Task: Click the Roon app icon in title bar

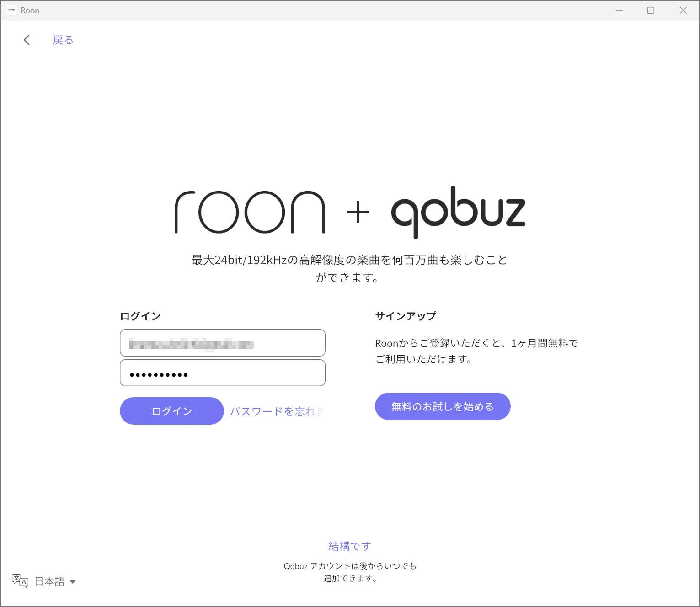Action: (11, 10)
